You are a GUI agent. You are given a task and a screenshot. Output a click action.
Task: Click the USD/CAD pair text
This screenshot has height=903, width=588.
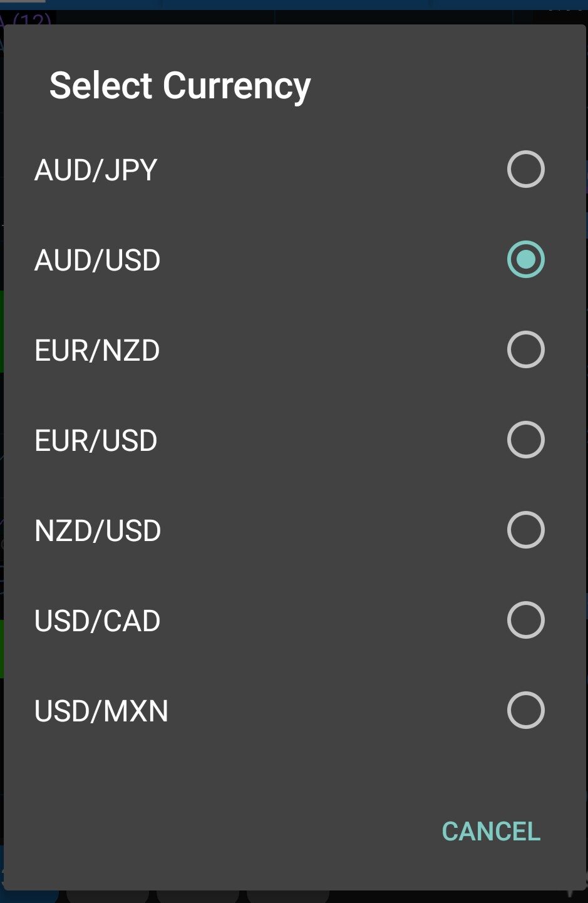pyautogui.click(x=98, y=621)
